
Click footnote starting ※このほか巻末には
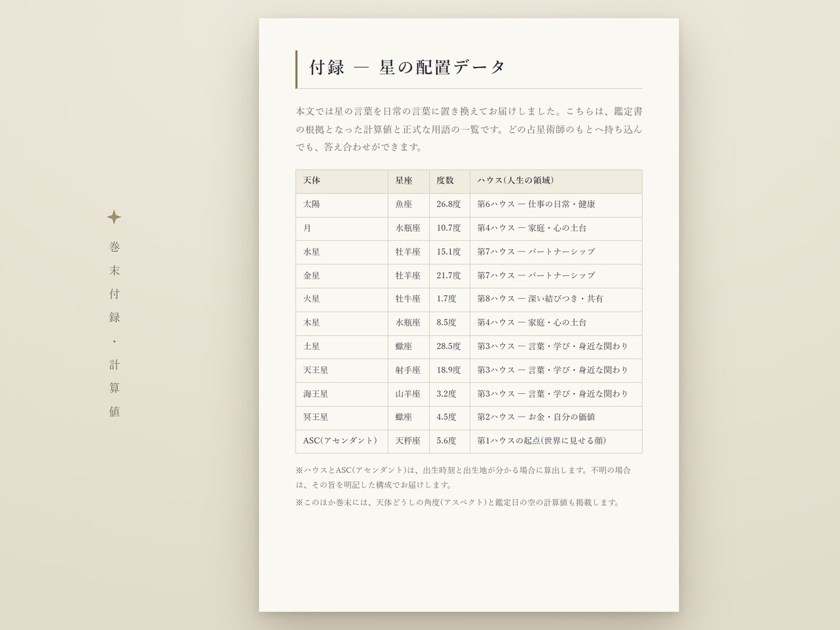[458, 503]
